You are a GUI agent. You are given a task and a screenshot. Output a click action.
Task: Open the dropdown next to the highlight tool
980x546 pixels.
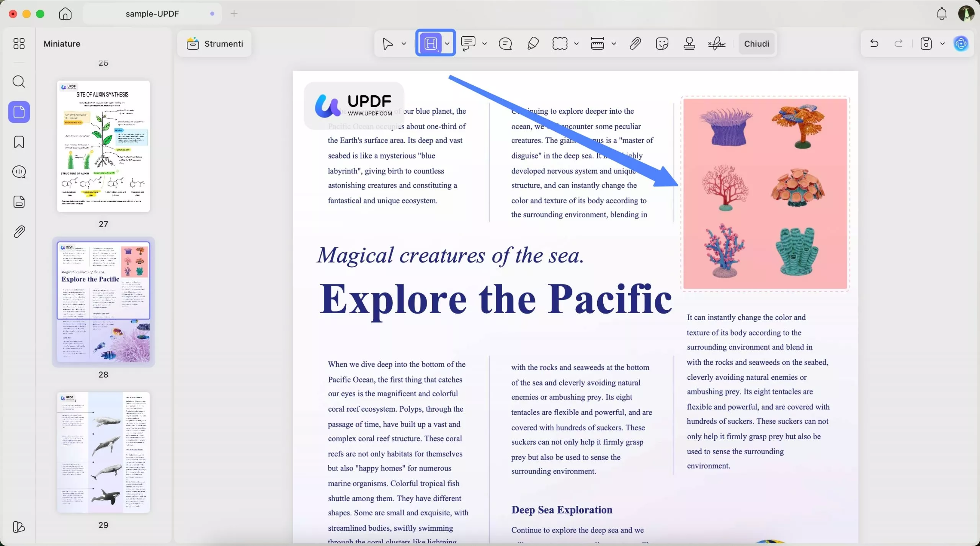(x=447, y=43)
